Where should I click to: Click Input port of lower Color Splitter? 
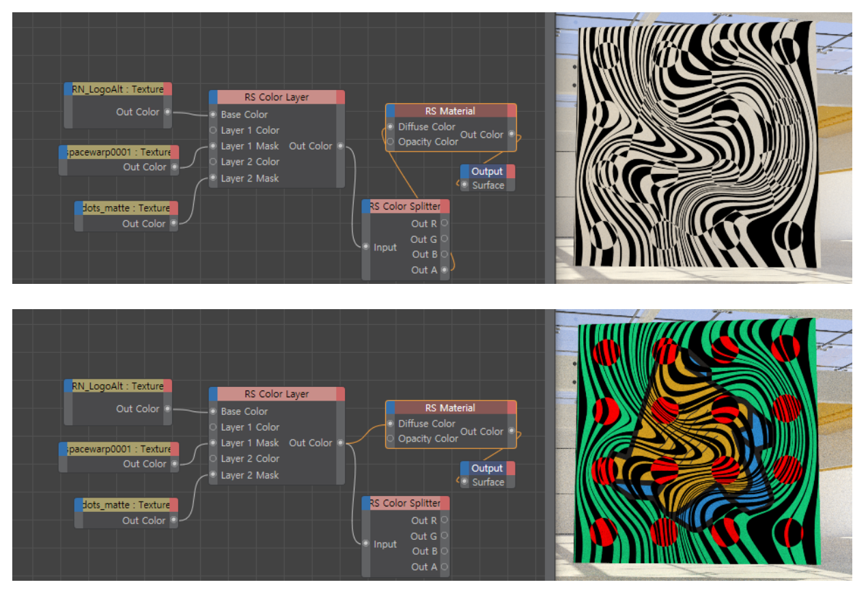point(366,544)
